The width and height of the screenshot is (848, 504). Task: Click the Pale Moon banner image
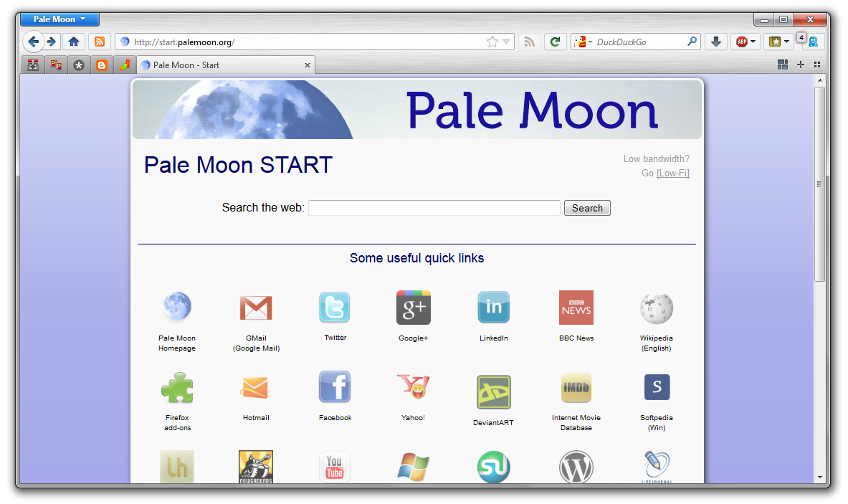[x=417, y=110]
